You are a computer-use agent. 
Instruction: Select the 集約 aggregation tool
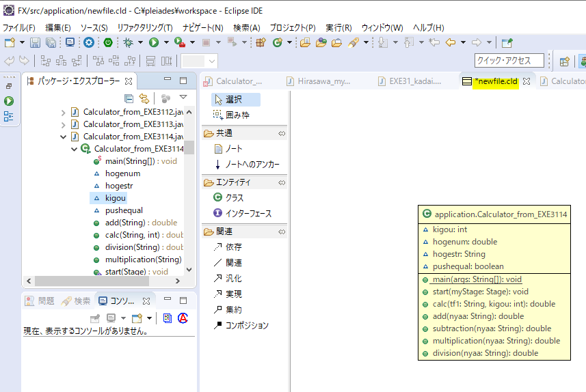228,309
